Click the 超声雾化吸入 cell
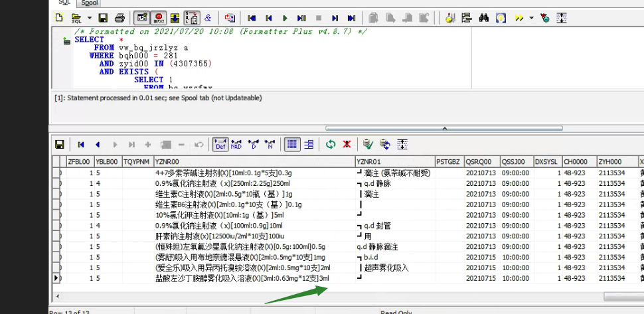 coord(395,268)
